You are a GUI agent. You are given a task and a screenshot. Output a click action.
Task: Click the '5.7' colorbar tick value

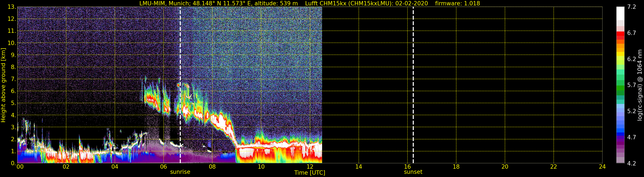tap(632, 85)
